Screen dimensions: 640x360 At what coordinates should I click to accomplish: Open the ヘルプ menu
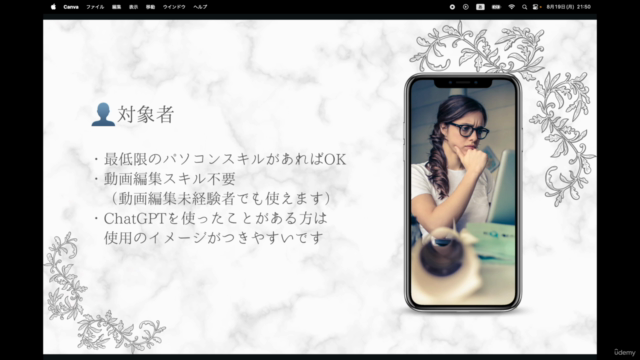(200, 7)
